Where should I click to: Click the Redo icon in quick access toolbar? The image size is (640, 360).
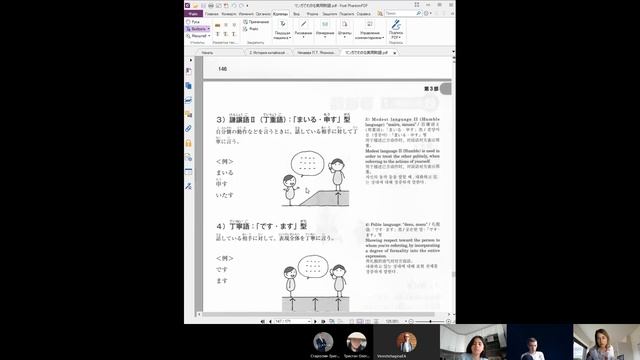point(242,5)
